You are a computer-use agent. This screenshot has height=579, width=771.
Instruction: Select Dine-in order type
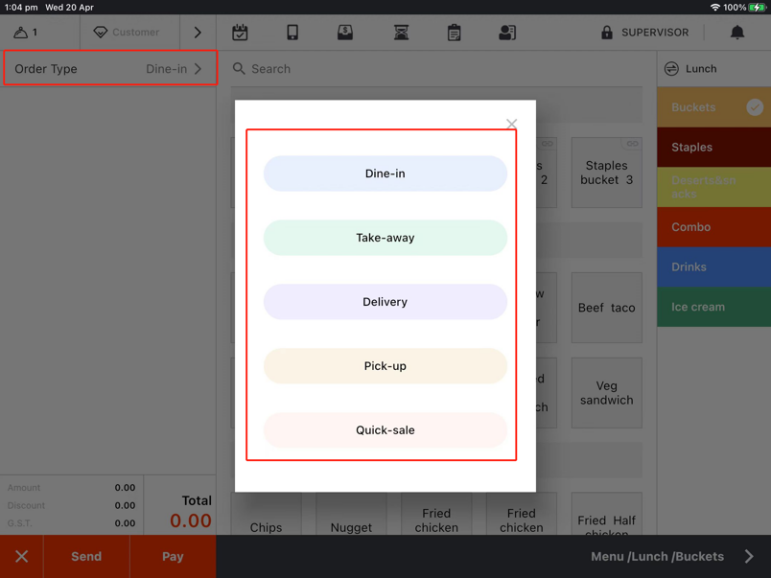[385, 174]
